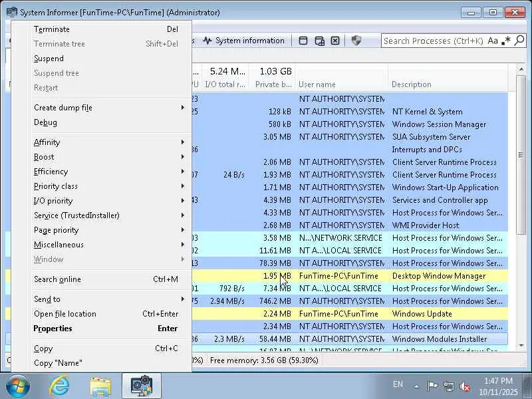Sort by the I/O total rate column
Image resolution: width=532 pixels, height=399 pixels.
point(225,78)
